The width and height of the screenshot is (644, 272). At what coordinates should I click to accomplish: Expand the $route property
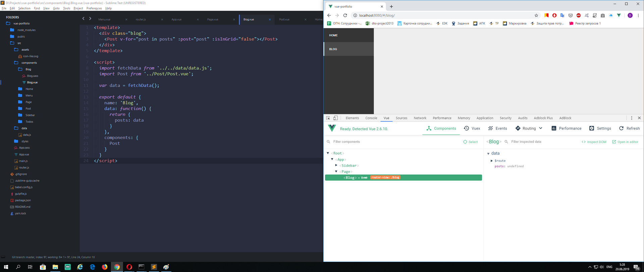pyautogui.click(x=492, y=161)
